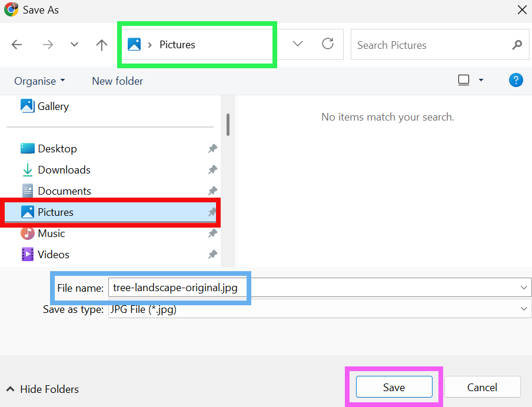Viewport: 532px width, 407px height.
Task: Open the Help question mark
Action: click(516, 80)
